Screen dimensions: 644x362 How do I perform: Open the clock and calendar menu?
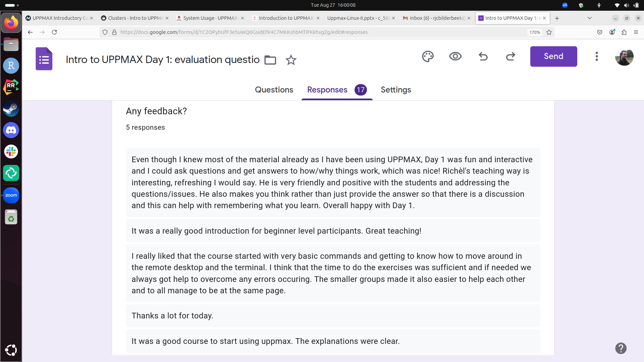pyautogui.click(x=333, y=5)
